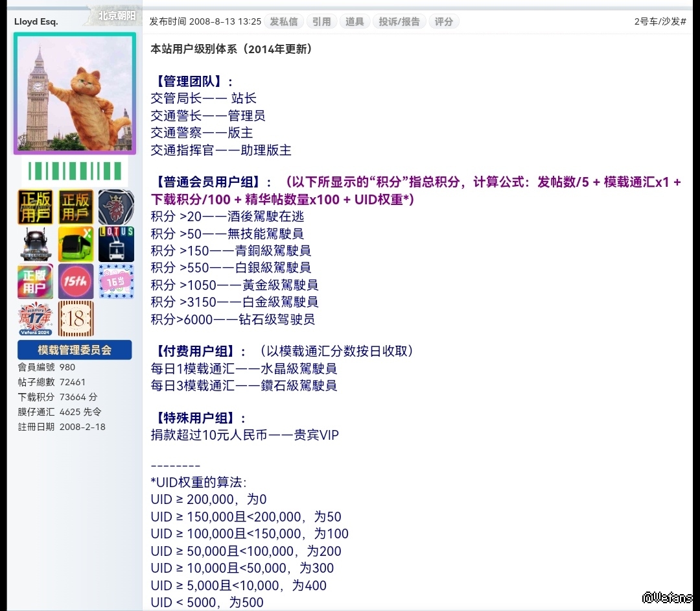Screen dimensions: 700x611
Task: Click the 帖子總數 72461 stat
Action: pos(51,382)
